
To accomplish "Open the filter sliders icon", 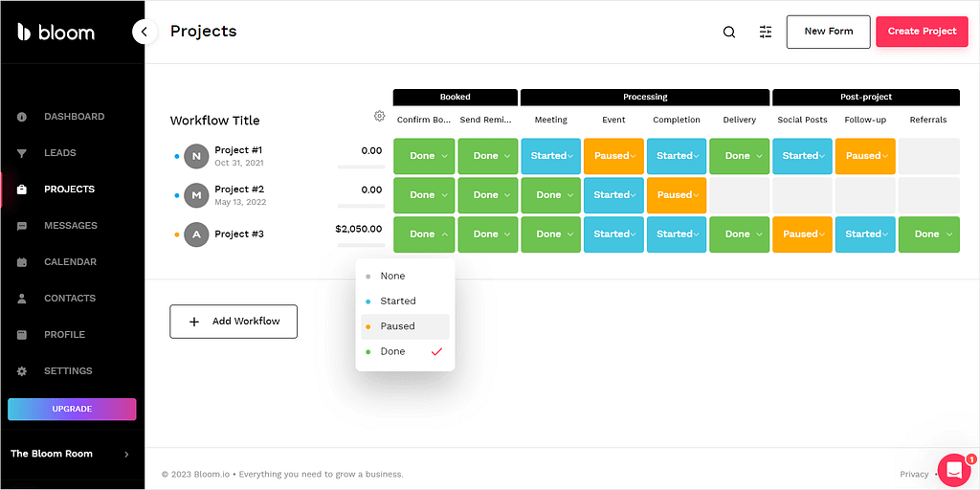I will [766, 32].
